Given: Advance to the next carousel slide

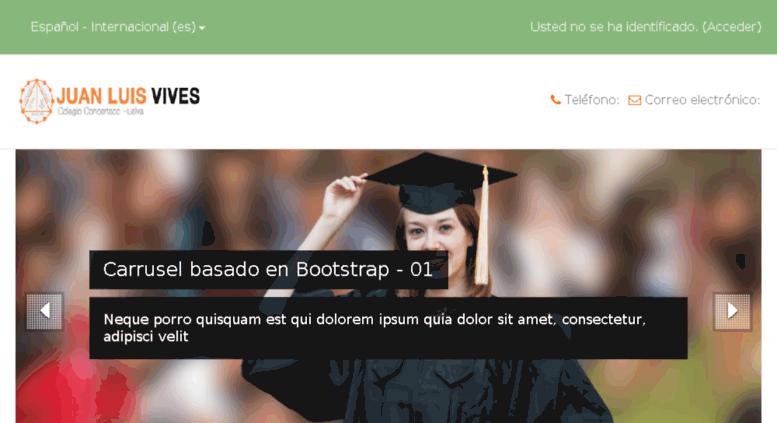Looking at the screenshot, I should [732, 311].
